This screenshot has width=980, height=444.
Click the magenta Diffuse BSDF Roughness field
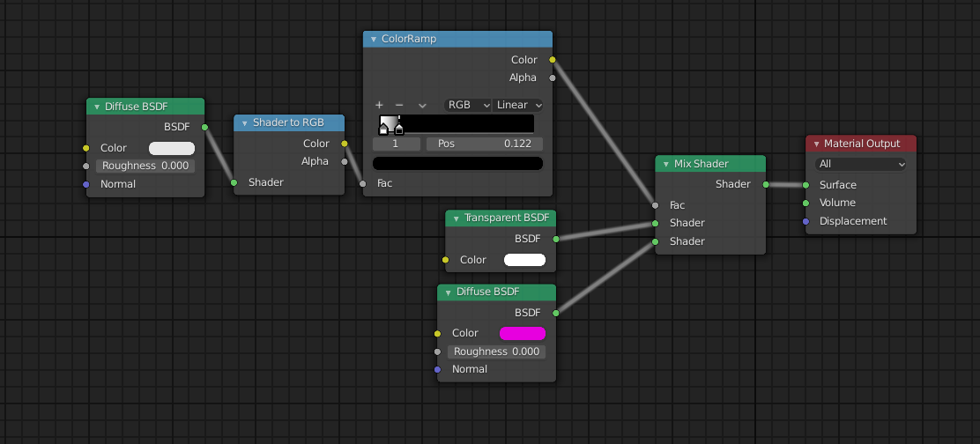click(x=496, y=351)
